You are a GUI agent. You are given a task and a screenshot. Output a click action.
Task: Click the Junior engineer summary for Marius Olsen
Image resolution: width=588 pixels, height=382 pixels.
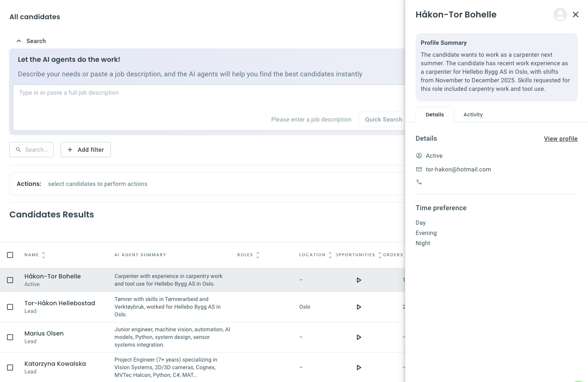click(x=172, y=337)
